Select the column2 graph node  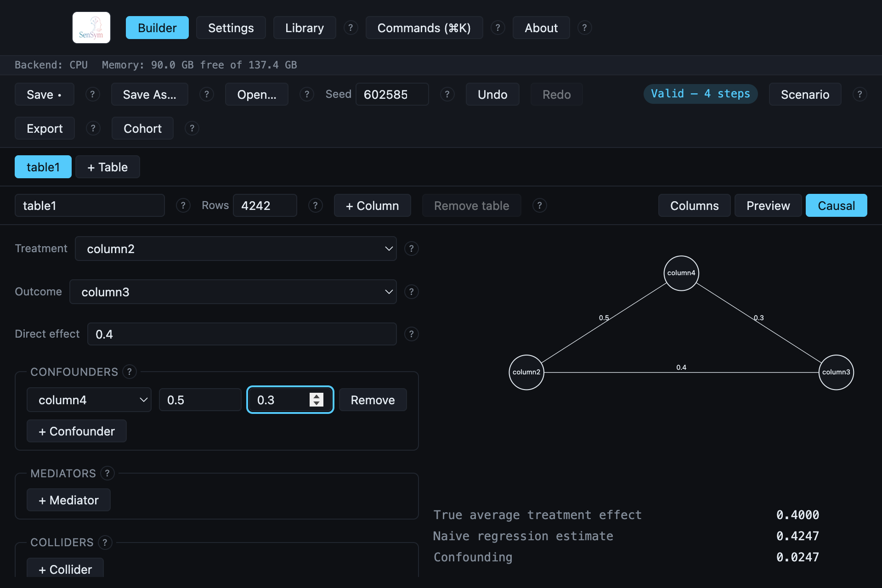(526, 372)
